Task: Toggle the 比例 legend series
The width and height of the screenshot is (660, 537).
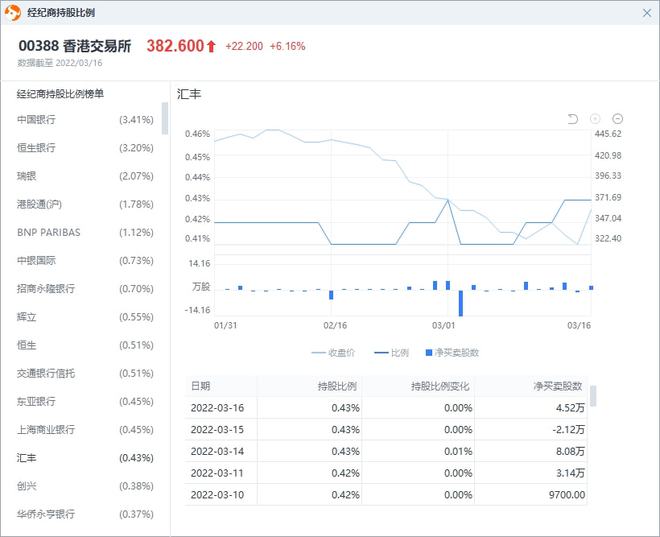Action: [x=391, y=353]
